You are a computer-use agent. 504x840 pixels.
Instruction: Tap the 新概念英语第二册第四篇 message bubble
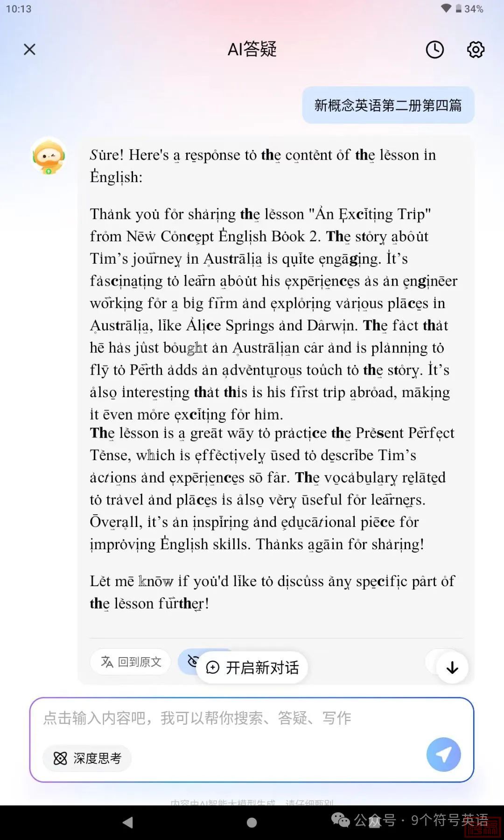click(388, 105)
